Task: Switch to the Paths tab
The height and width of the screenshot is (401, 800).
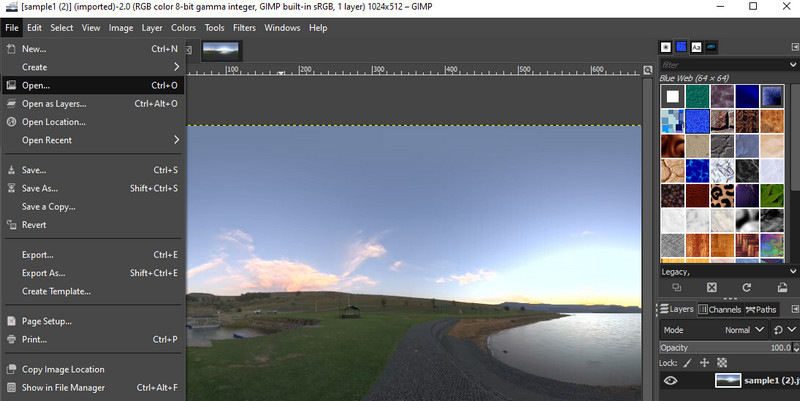Action: coord(760,310)
